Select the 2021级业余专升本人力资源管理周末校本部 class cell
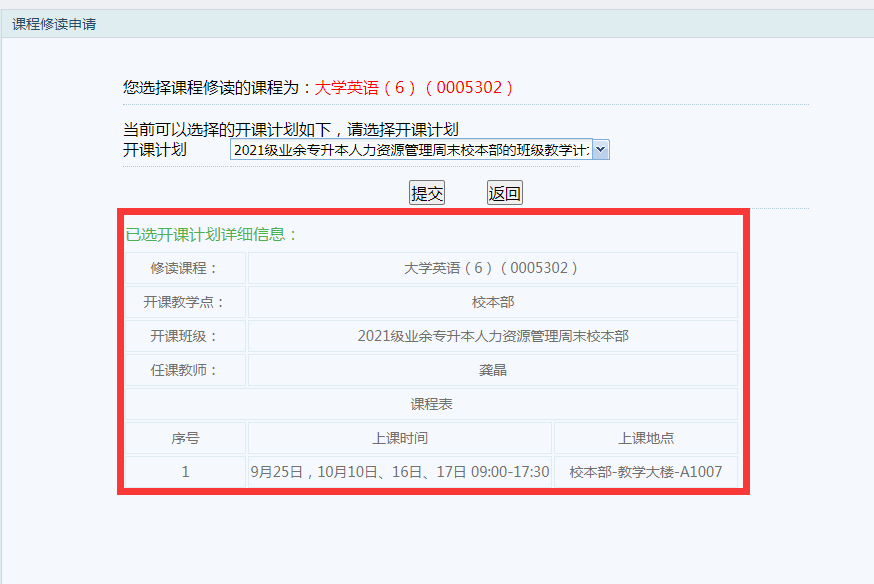 pos(492,336)
